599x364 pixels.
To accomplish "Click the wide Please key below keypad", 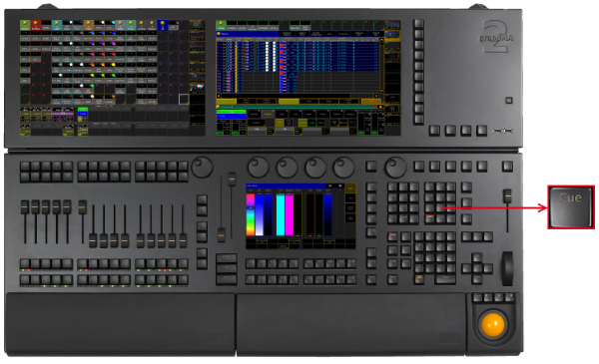I will pyautogui.click(x=445, y=279).
